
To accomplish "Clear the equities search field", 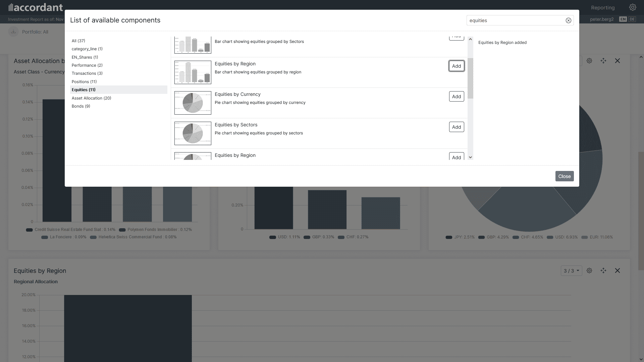I will coord(568,20).
